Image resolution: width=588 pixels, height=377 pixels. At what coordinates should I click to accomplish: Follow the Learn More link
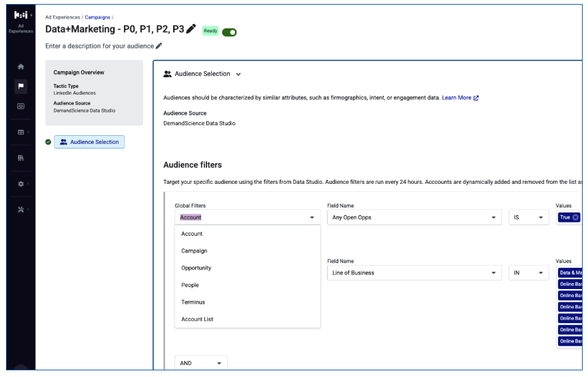coord(460,97)
